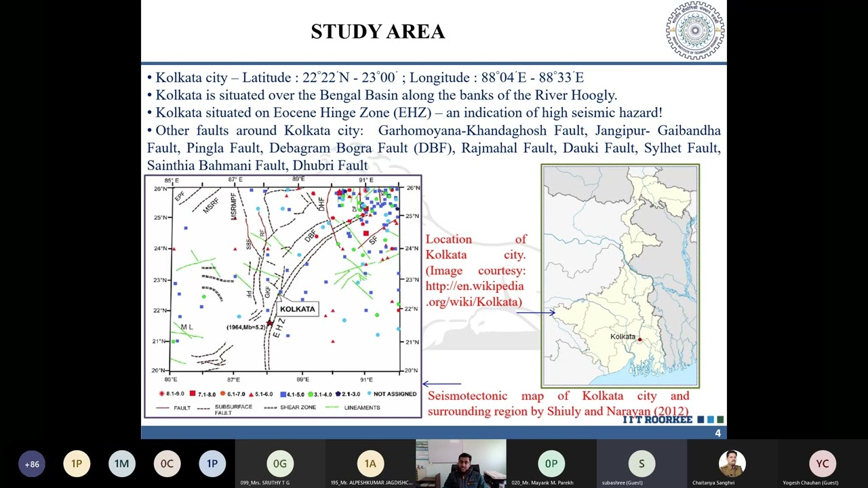Select the Yogesh Chauhan (Guest) tile
868x488 pixels.
823,464
